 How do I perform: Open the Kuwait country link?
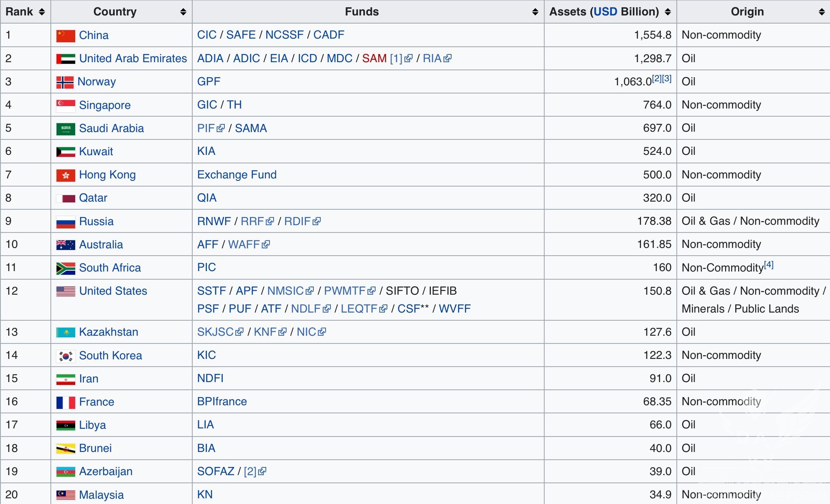click(96, 152)
